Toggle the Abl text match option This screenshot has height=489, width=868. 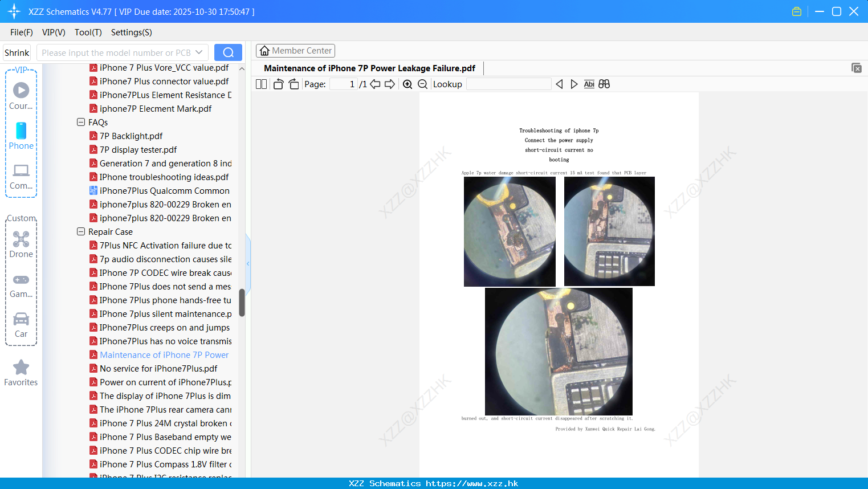[589, 84]
